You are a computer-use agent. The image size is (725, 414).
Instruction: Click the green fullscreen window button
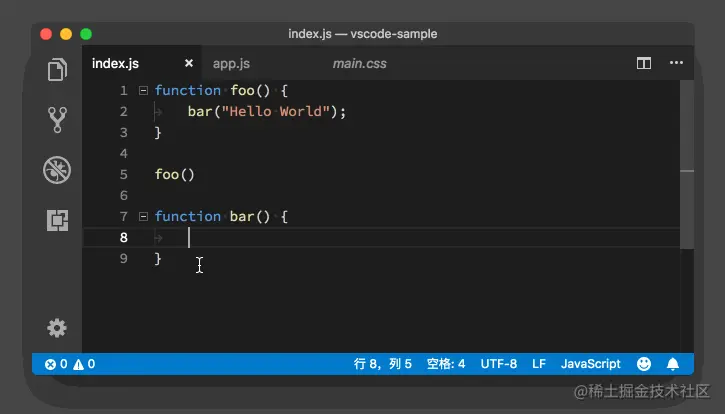tap(86, 34)
